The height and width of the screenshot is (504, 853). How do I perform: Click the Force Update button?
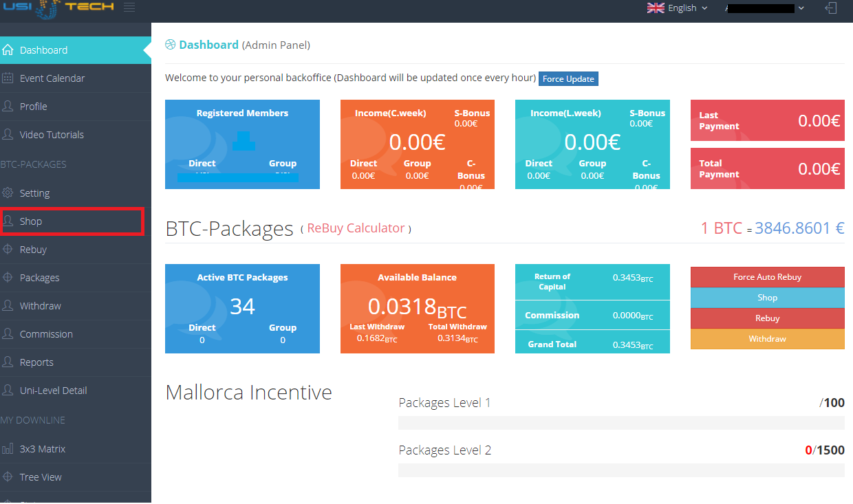(568, 78)
